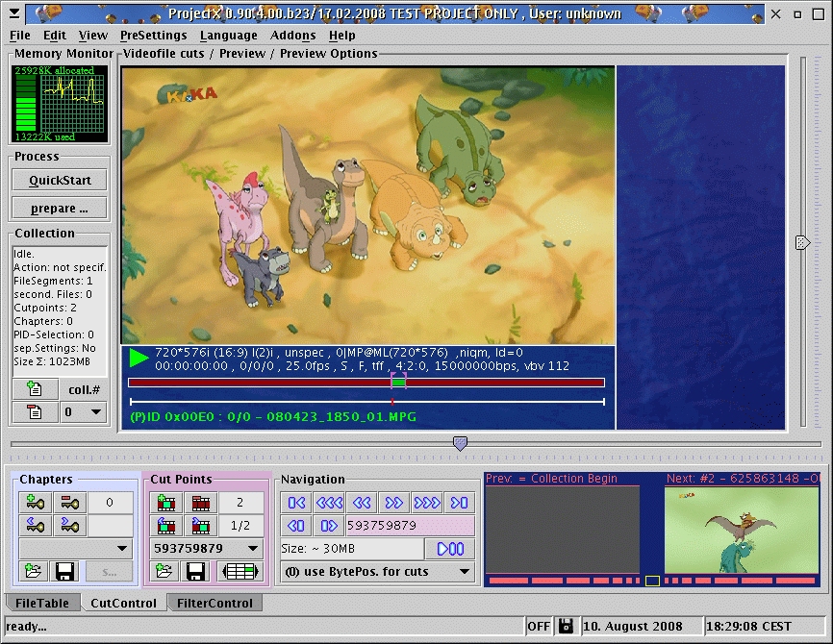The width and height of the screenshot is (833, 644).
Task: Add a new collection
Action: (x=35, y=389)
